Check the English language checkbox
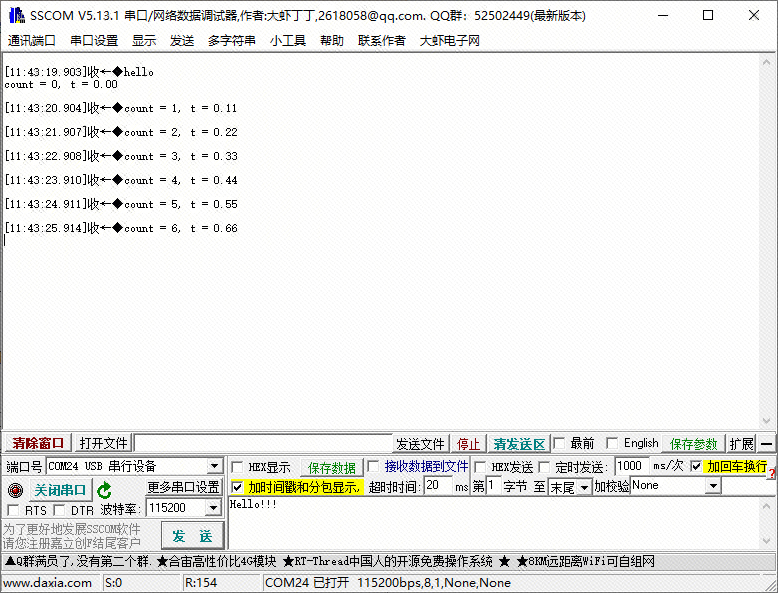 coord(612,443)
